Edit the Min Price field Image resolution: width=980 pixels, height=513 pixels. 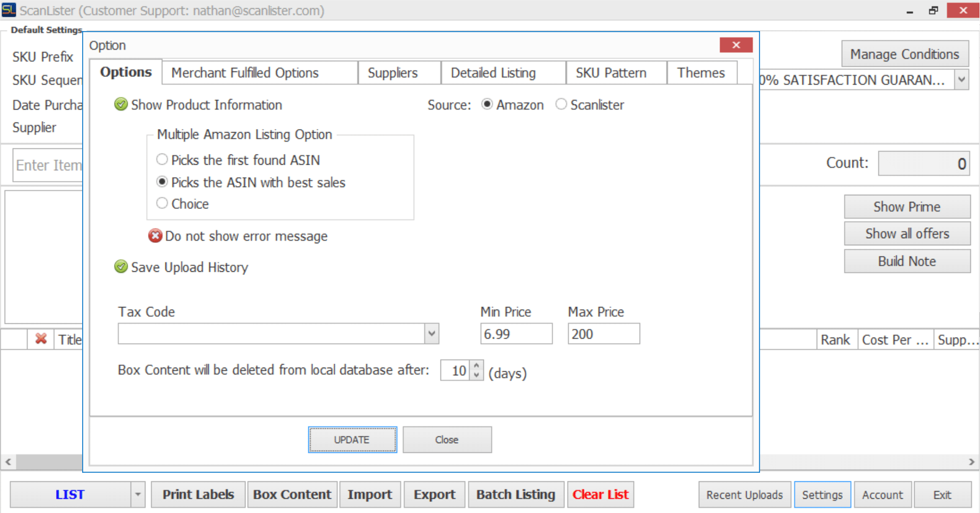pyautogui.click(x=516, y=334)
